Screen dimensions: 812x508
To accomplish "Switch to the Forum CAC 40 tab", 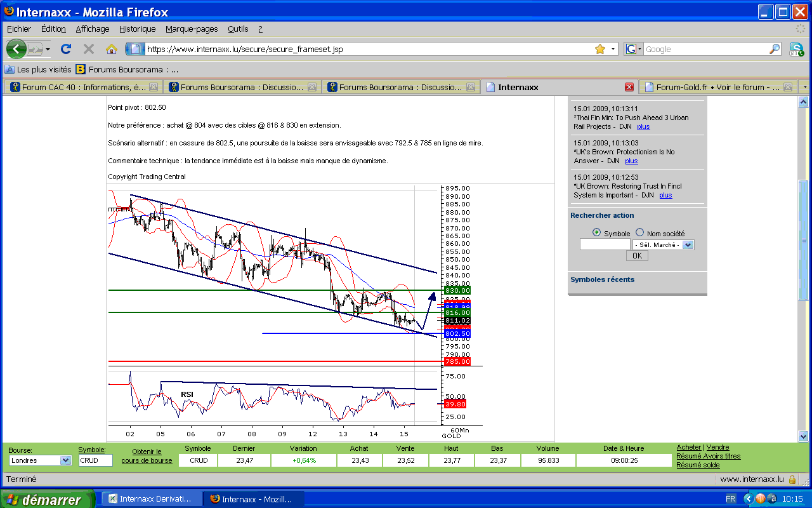I will (x=83, y=87).
